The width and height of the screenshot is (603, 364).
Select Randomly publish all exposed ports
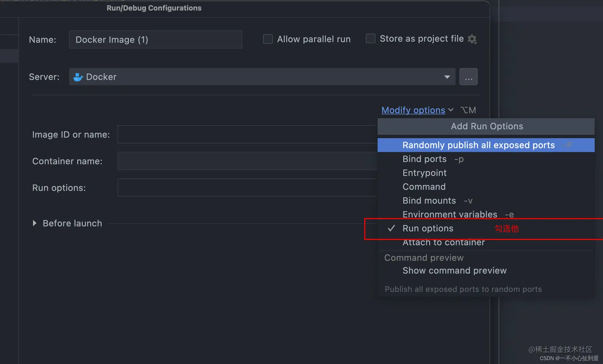tap(486, 145)
